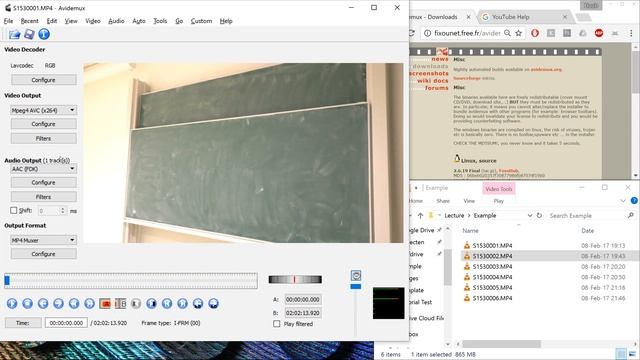Expand the File Explorer address history dropdown
640x360 pixels.
(x=530, y=215)
